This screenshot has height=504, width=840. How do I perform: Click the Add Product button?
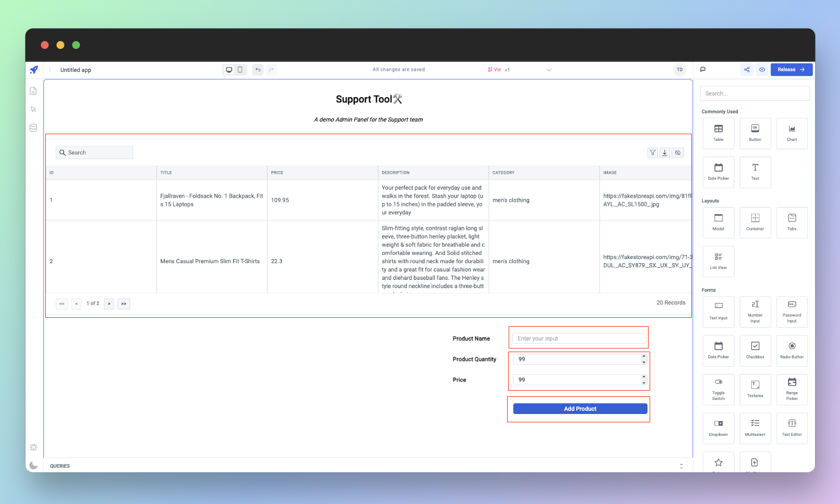pos(580,409)
